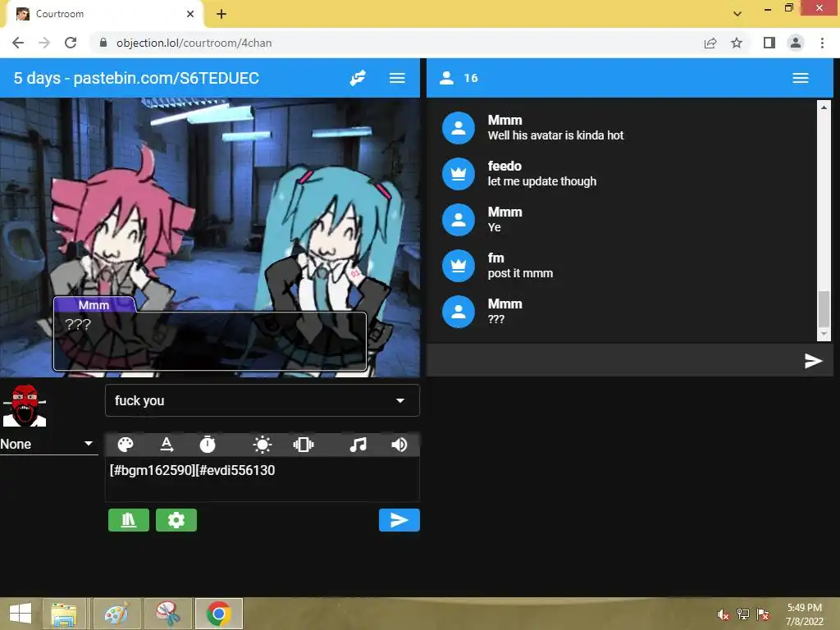Screen dimensions: 840x630
Task: Click fm's crown avatar in chat
Action: click(459, 266)
